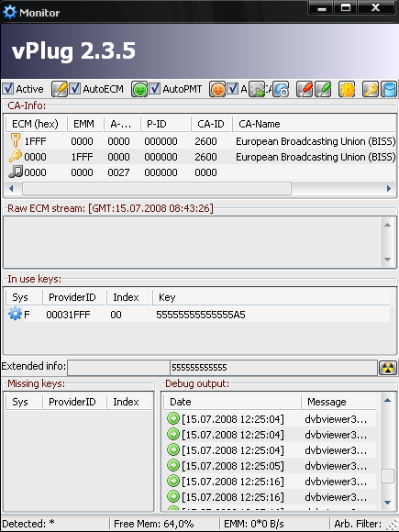Click the blue circular gear settings icon
The image size is (399, 532).
tap(281, 90)
